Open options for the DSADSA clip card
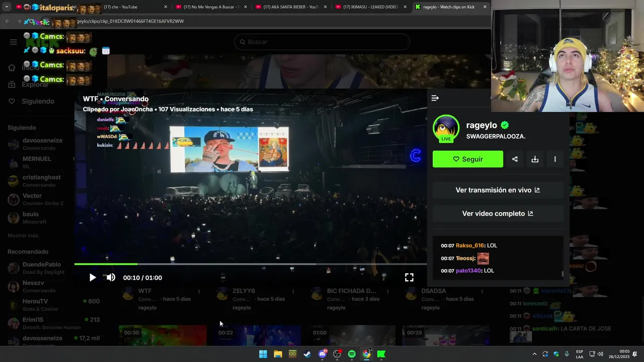 click(482, 291)
